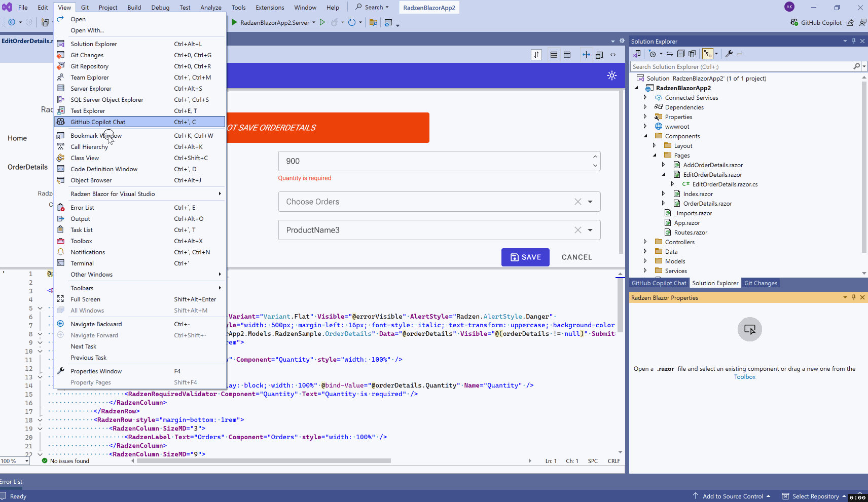The width and height of the screenshot is (868, 502).
Task: Click Search Solution Explorer input field
Action: click(x=742, y=67)
